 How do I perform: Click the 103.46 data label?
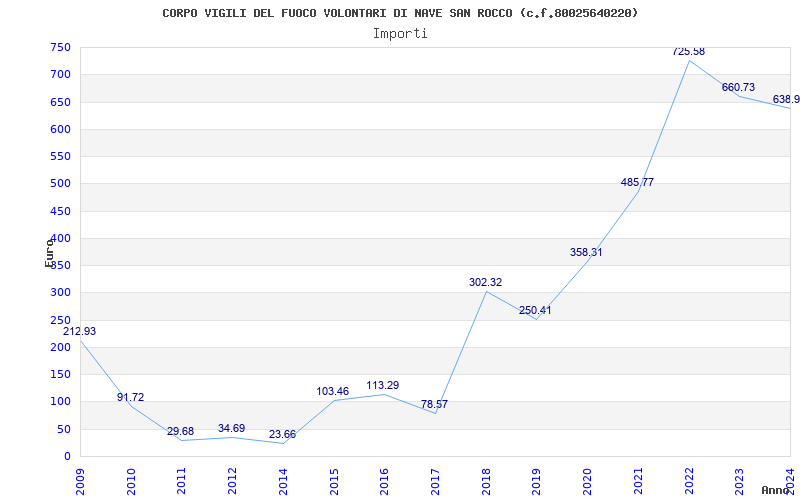333,391
